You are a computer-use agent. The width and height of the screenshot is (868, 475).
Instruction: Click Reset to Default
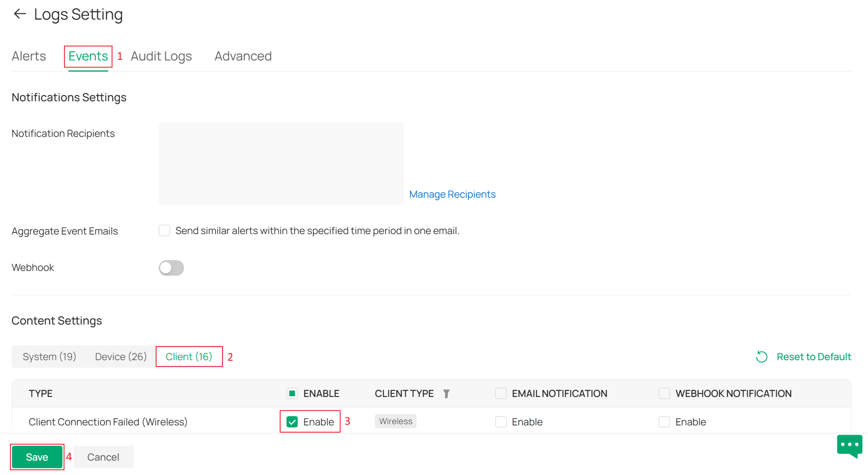click(814, 357)
